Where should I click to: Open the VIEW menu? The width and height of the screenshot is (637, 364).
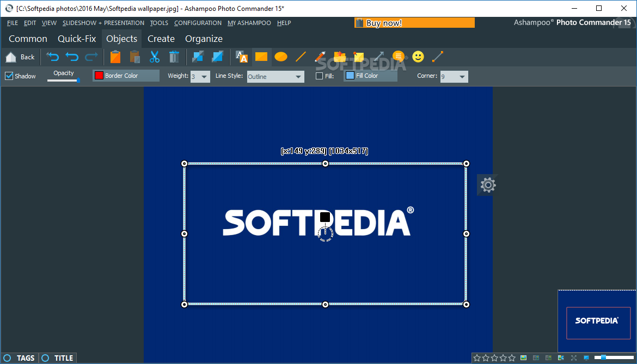tap(49, 23)
